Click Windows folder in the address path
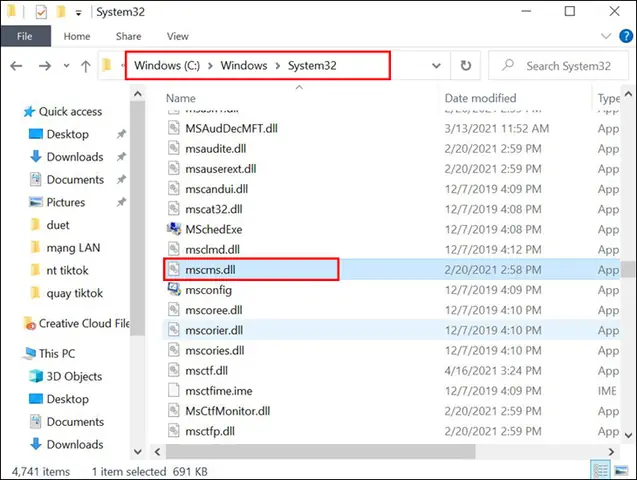 tap(244, 65)
